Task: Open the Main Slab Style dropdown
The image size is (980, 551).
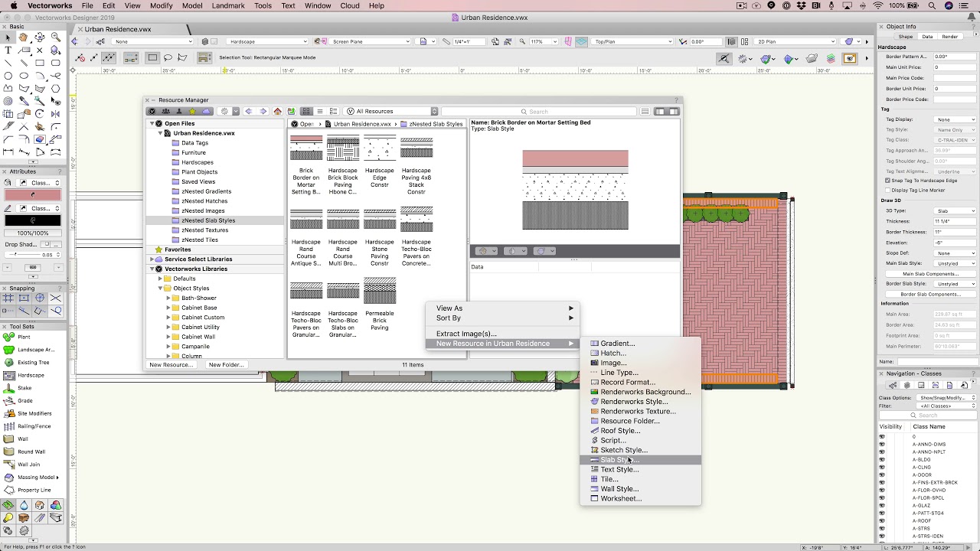Action: (955, 263)
